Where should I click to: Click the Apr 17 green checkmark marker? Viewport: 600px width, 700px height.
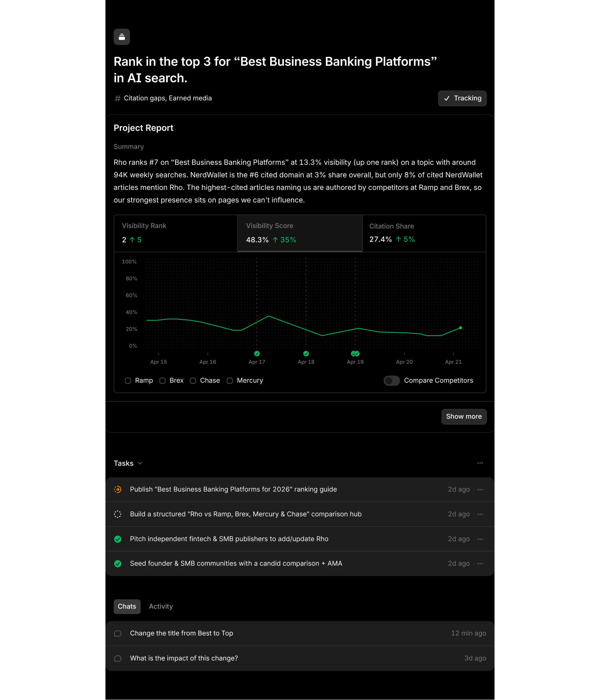pos(257,354)
